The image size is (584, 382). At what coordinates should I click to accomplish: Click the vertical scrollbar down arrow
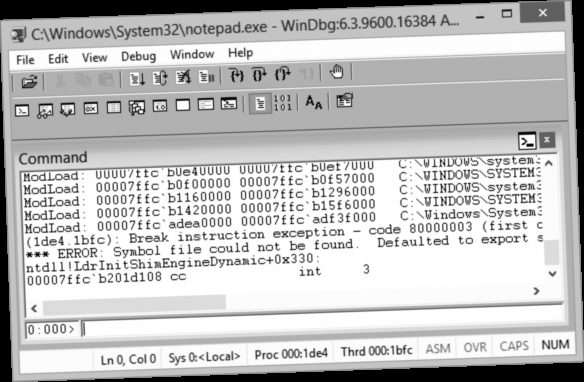(x=553, y=273)
